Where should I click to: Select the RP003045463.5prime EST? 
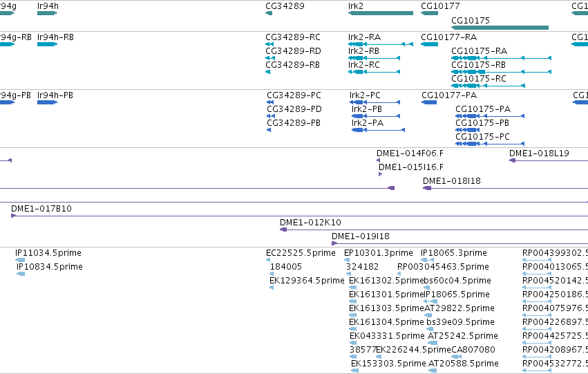coord(399,274)
